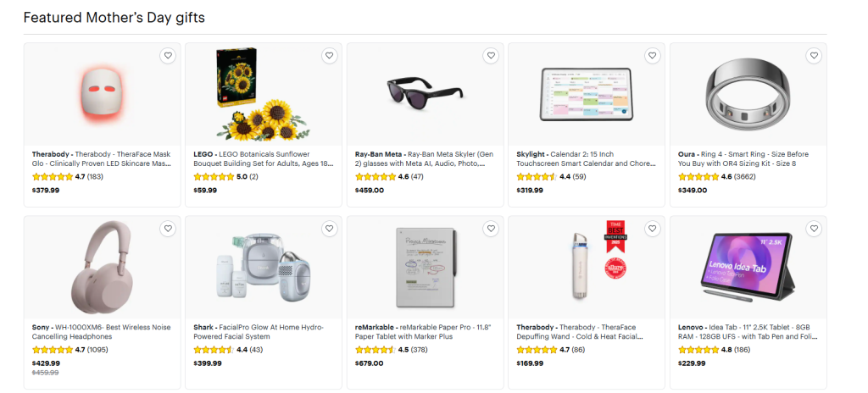Favorite the Sony WH-1000XM6 headphones
The width and height of the screenshot is (868, 393).
[168, 229]
